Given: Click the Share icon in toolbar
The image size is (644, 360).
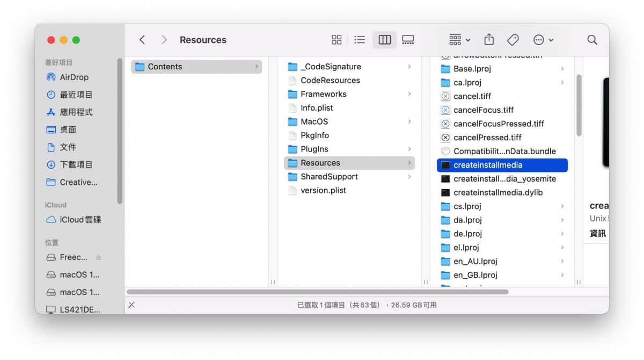Looking at the screenshot, I should [489, 40].
